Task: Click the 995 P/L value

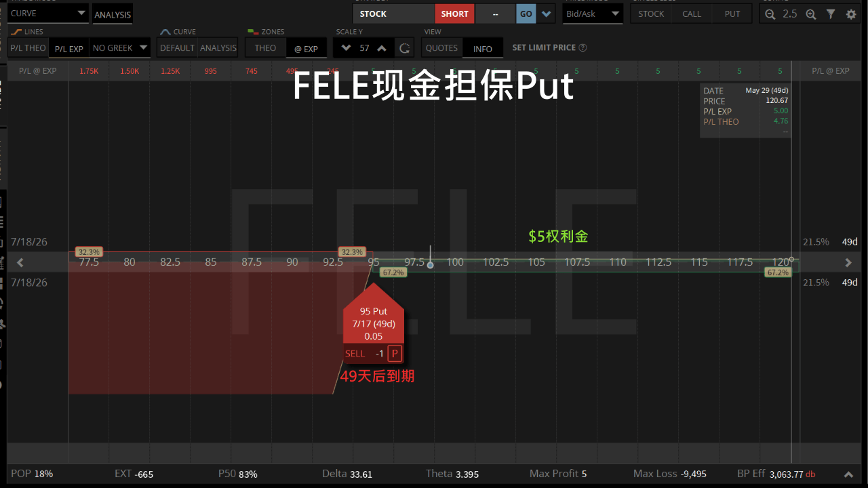Action: click(211, 71)
